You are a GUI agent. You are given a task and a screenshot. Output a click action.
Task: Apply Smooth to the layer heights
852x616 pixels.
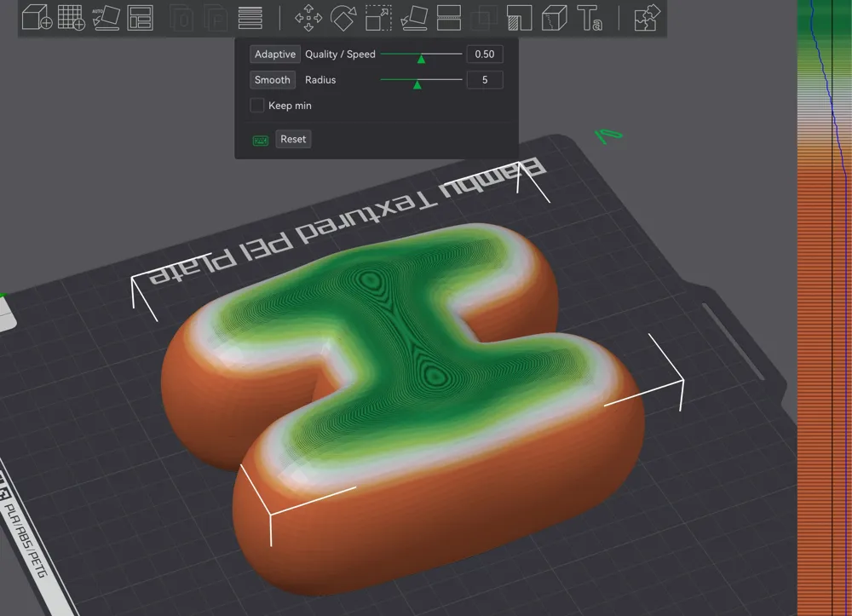[x=272, y=79]
